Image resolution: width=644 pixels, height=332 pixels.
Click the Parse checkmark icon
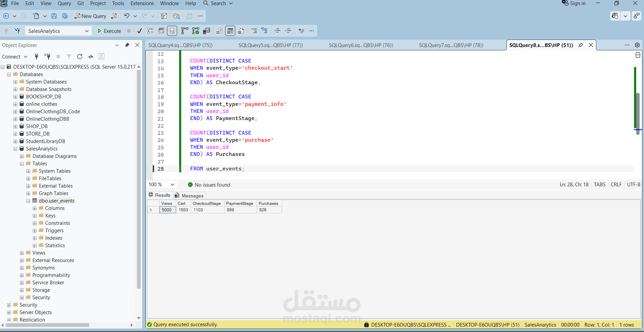click(139, 31)
